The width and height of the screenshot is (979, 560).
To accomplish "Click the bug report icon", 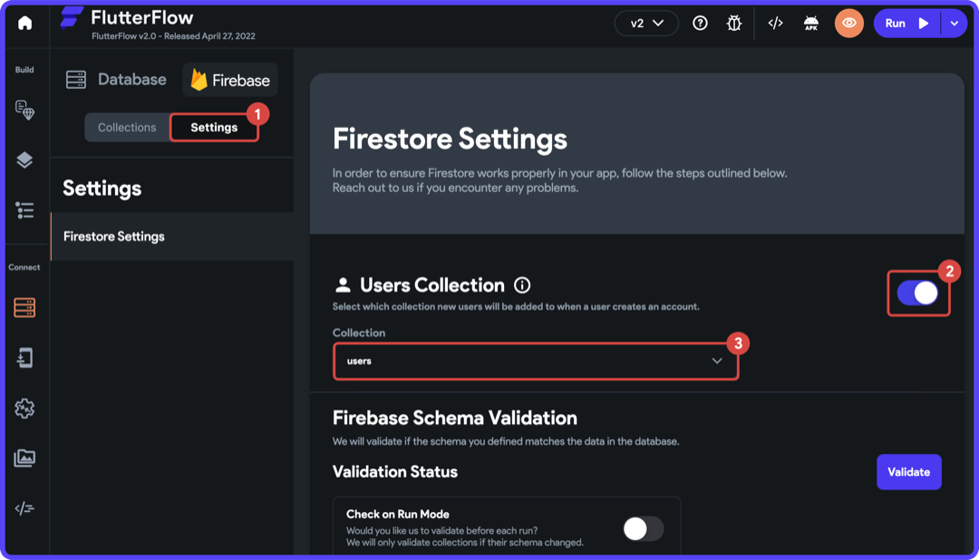I will [734, 23].
